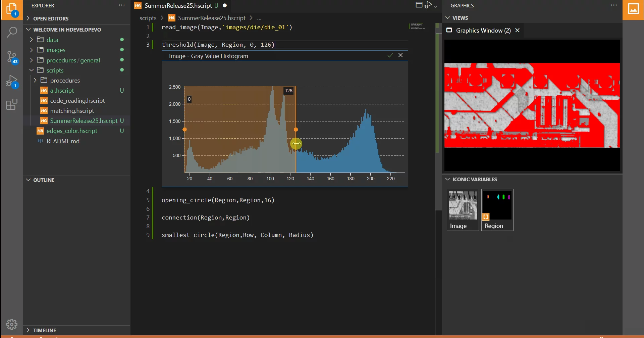
Task: Click the editor layout icon in toolbar
Action: 419,5
